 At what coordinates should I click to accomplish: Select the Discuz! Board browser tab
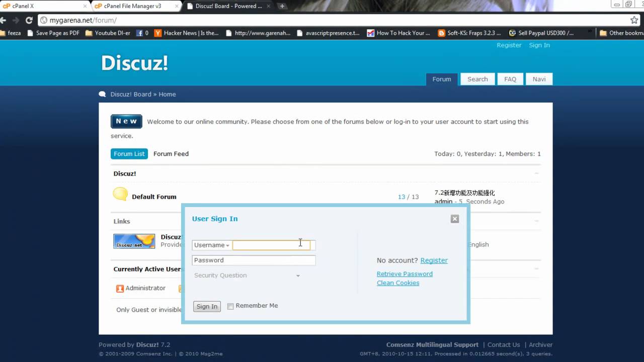pos(228,6)
